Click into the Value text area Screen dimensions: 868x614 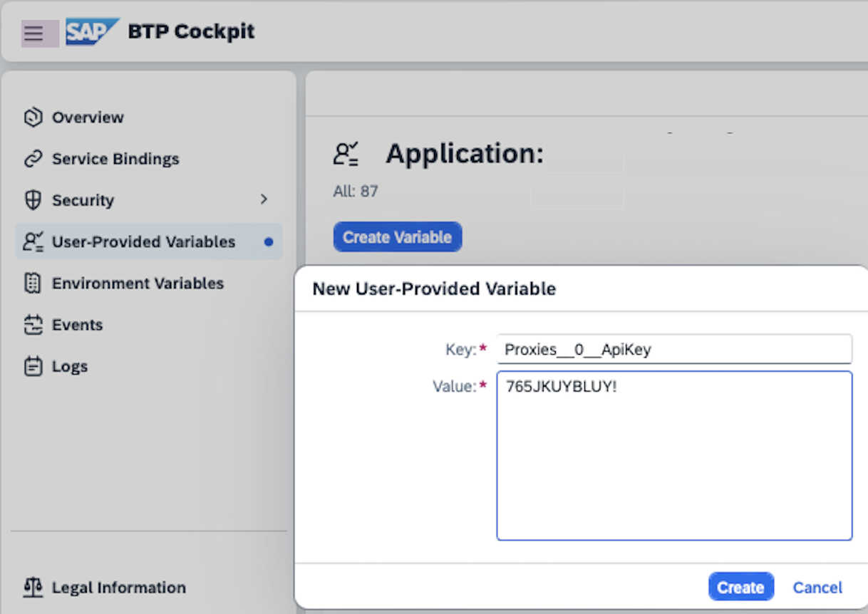coord(674,456)
